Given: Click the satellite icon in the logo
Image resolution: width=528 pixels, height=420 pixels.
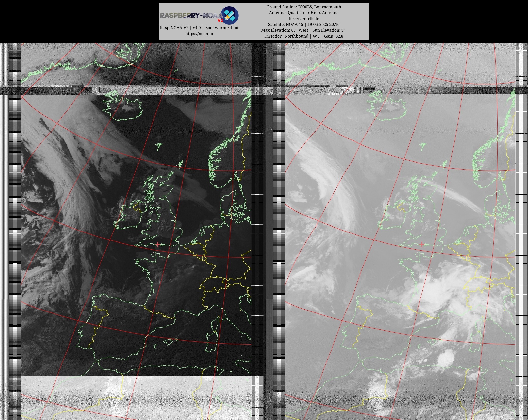Looking at the screenshot, I should click(x=229, y=15).
